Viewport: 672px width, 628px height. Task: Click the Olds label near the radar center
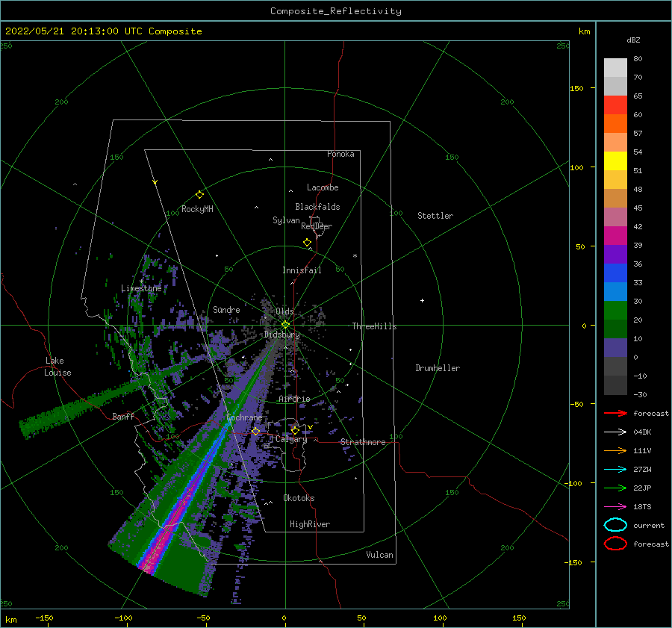pyautogui.click(x=285, y=311)
